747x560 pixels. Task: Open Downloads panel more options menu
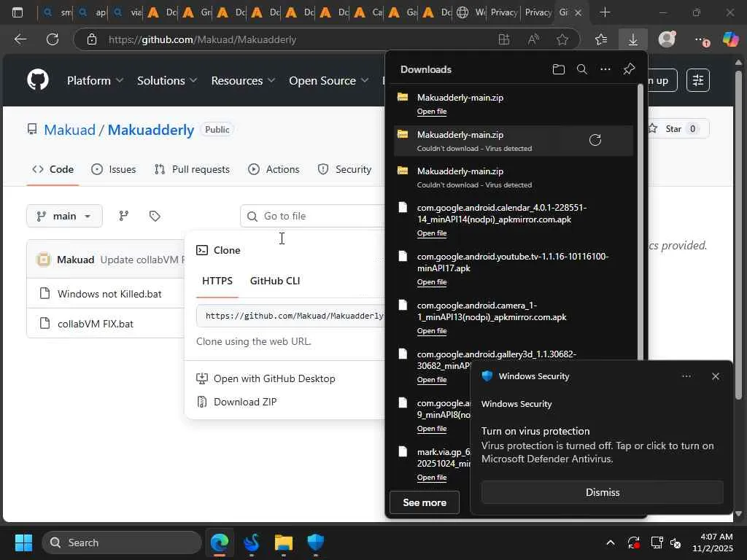pos(605,69)
